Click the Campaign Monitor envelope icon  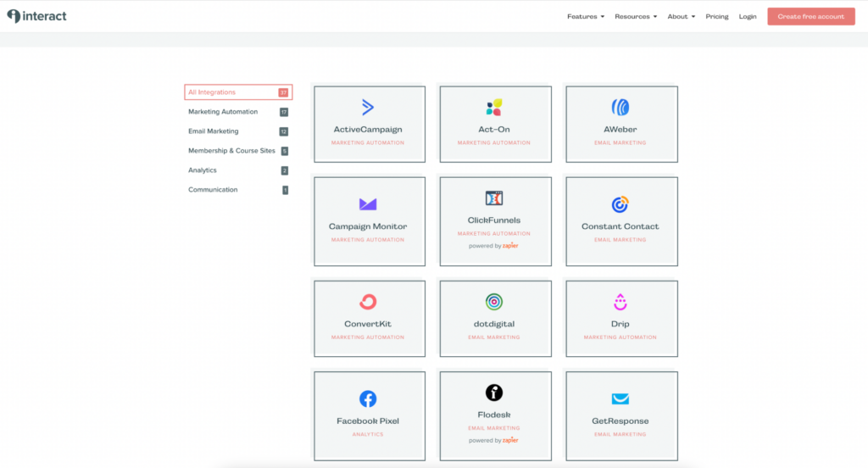368,204
